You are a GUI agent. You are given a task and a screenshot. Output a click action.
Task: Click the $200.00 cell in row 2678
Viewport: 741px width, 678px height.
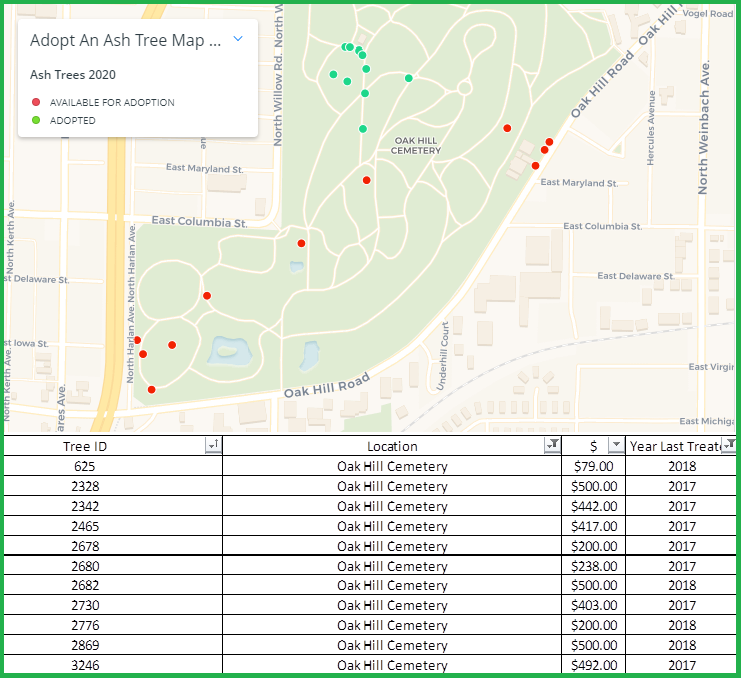coord(594,546)
